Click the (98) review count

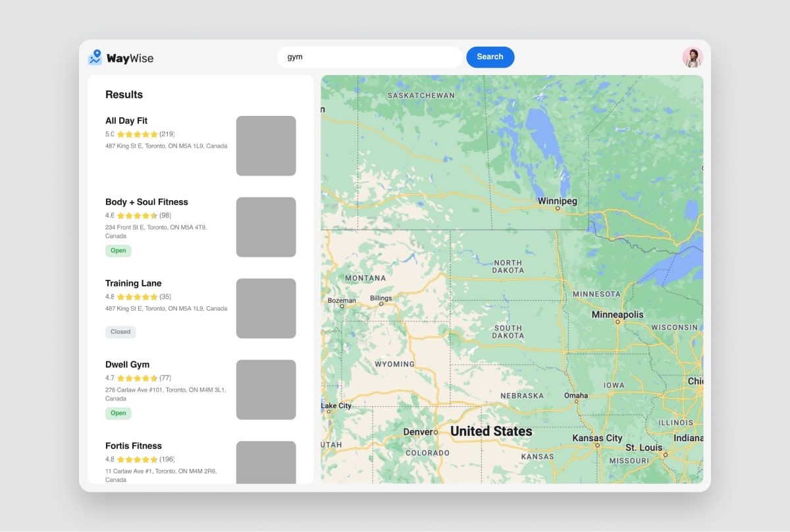165,215
